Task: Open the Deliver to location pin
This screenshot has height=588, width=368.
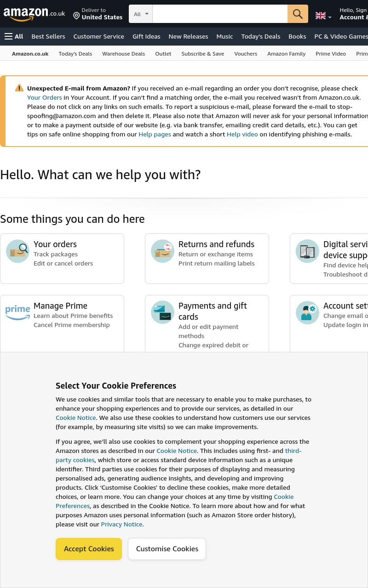Action: 76,16
